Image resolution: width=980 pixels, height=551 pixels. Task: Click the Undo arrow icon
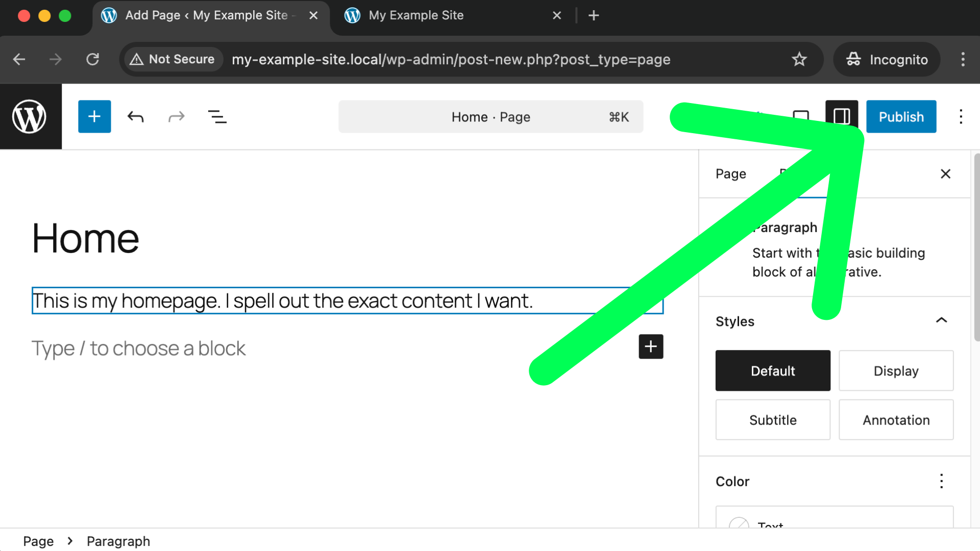click(x=135, y=117)
